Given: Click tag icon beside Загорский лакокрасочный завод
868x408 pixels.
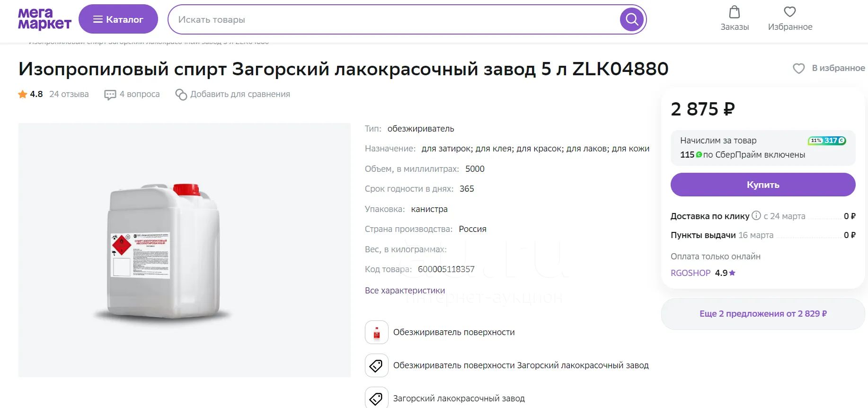Looking at the screenshot, I should click(377, 398).
